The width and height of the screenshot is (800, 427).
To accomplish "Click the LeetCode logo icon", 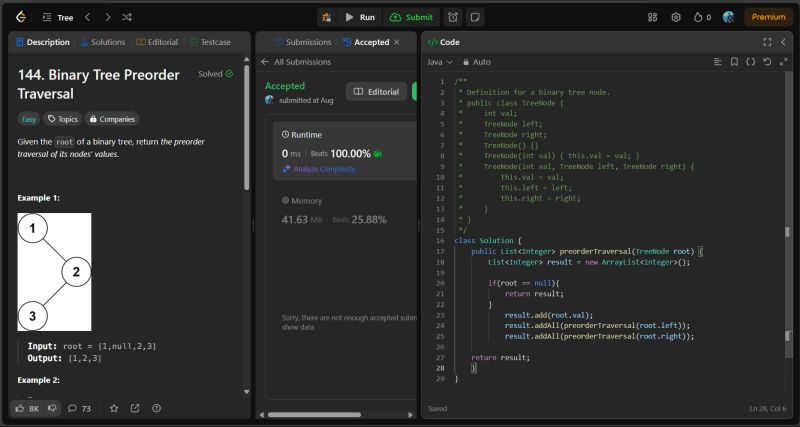I will point(20,17).
